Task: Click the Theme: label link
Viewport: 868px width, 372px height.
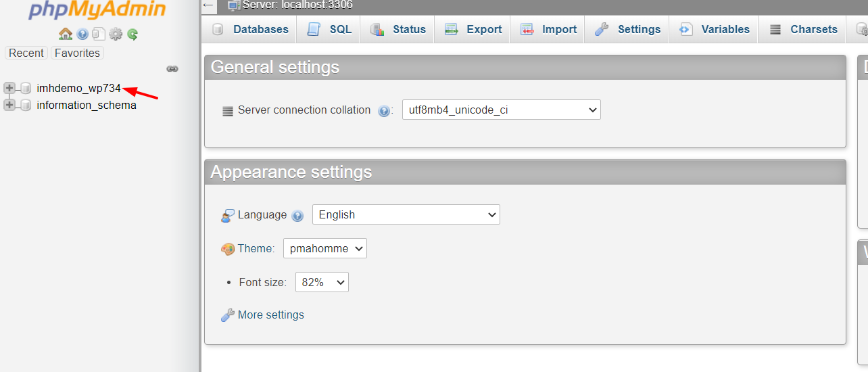Action: coord(256,248)
